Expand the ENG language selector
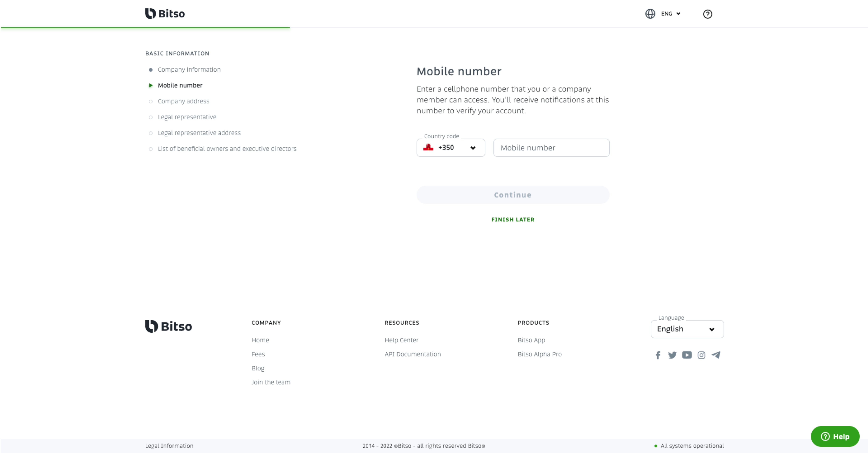 [671, 14]
